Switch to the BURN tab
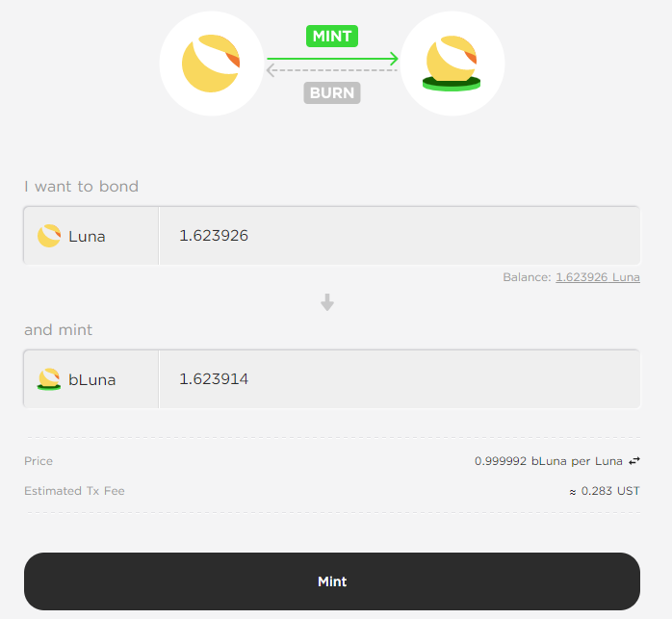672x619 pixels. [332, 92]
